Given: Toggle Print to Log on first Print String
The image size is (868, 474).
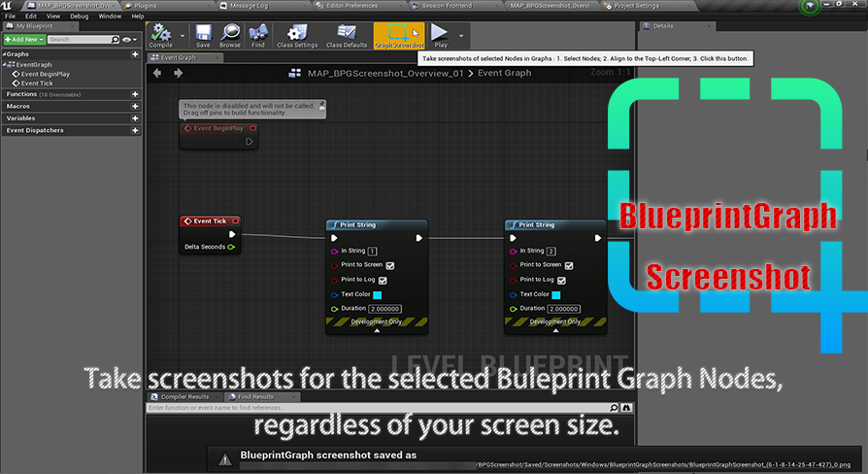Looking at the screenshot, I should coord(383,280).
